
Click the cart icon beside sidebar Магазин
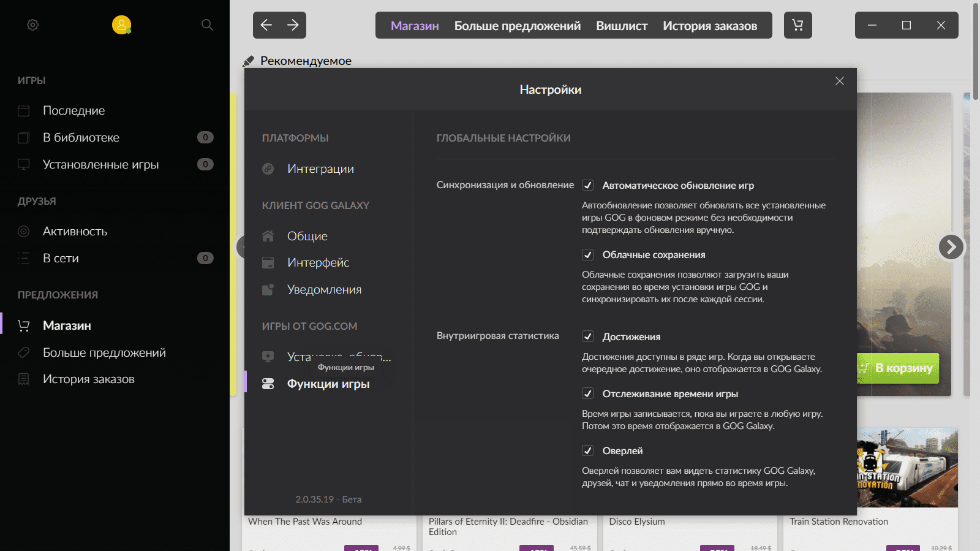[x=24, y=325]
